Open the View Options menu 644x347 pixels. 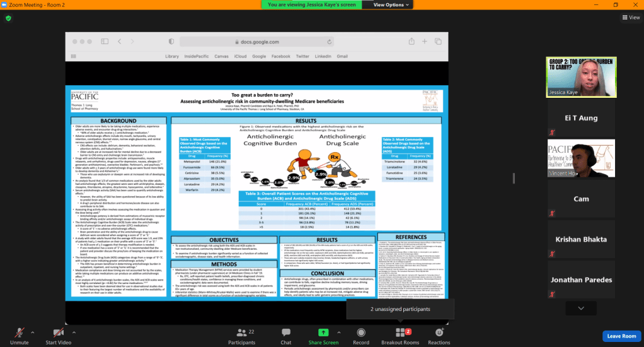391,4
